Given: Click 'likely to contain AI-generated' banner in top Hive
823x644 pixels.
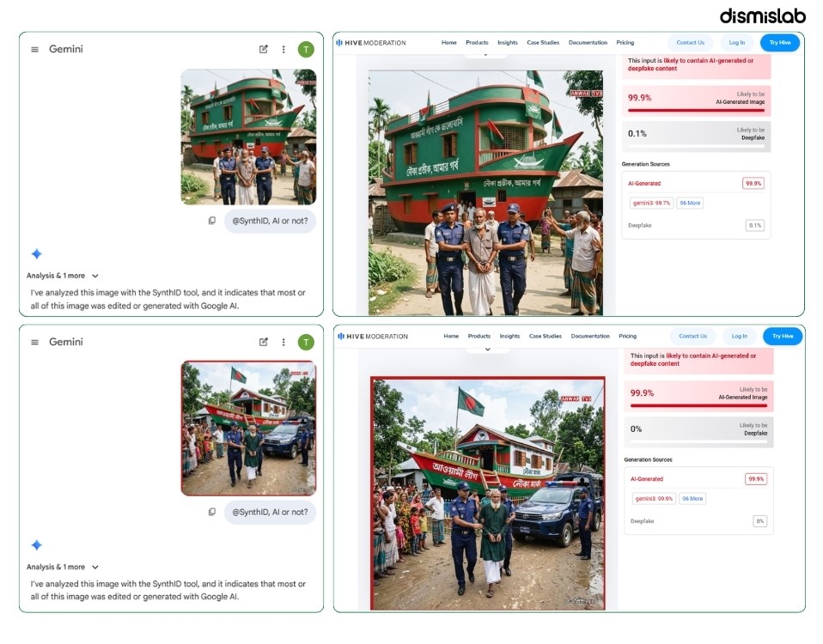Looking at the screenshot, I should (x=697, y=65).
